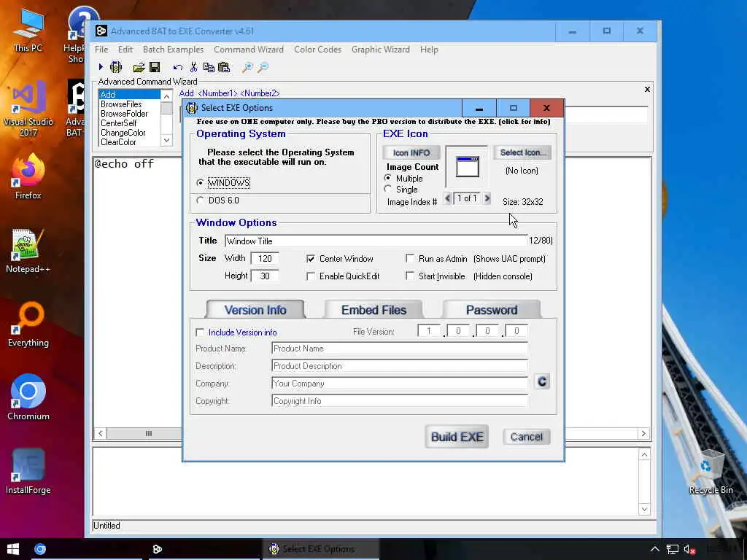Click the EXE icon preview image

click(x=468, y=167)
